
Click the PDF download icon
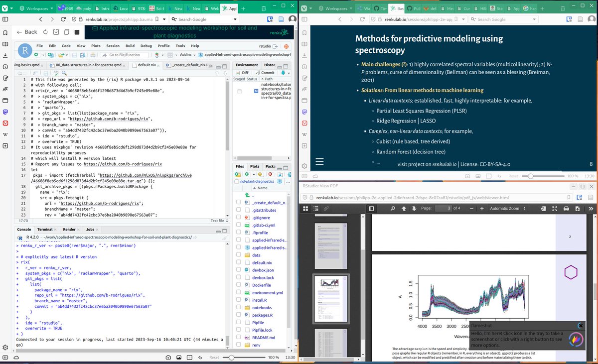click(578, 209)
